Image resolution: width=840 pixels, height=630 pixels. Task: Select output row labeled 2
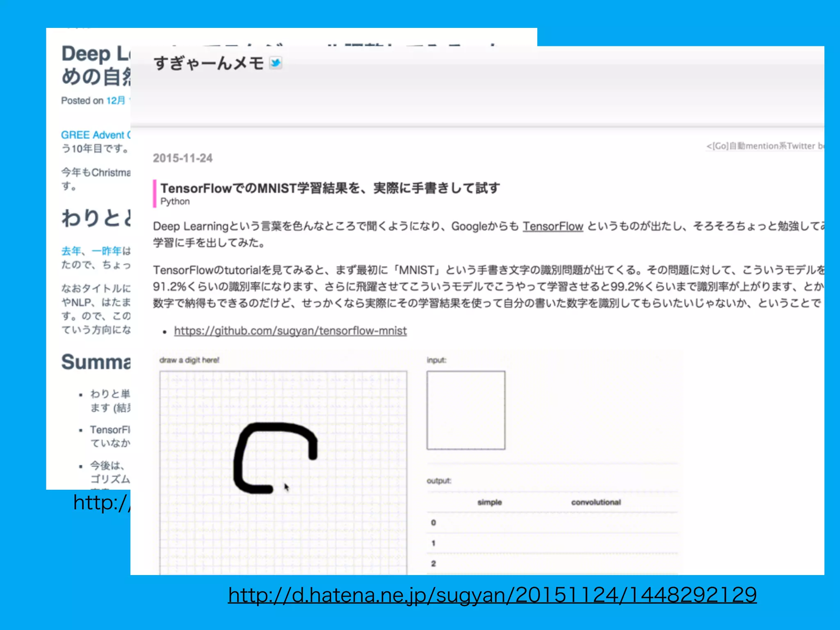(552, 564)
